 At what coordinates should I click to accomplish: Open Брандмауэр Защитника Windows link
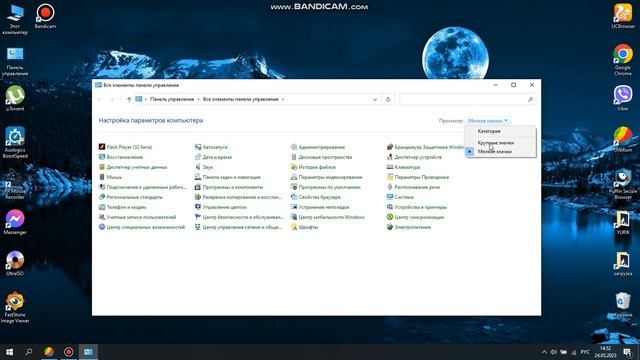[x=426, y=147]
